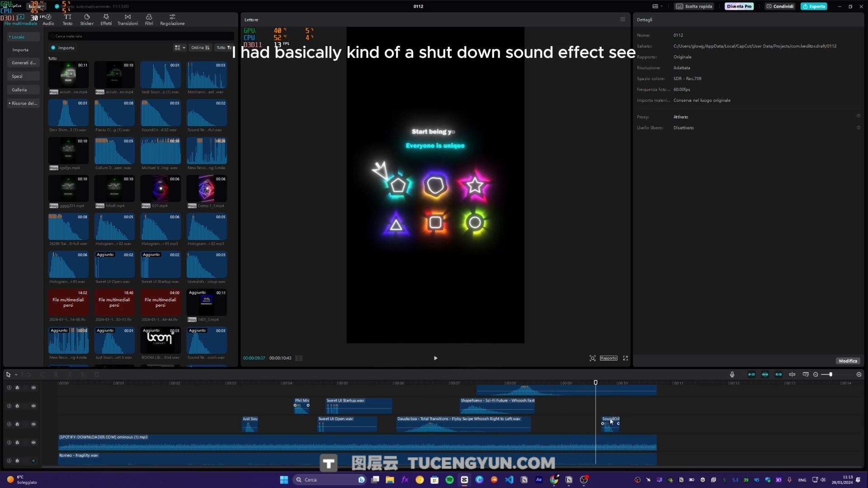Viewport: 868px width, 488px height.
Task: Click the timeline playhead marker
Action: point(595,382)
